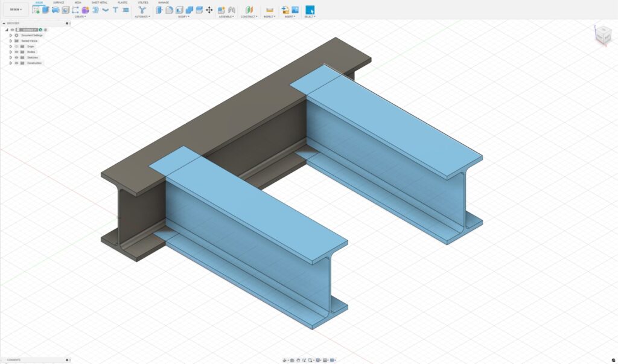Click the Pan hand icon
Image resolution: width=618 pixels, height=364 pixels.
(x=298, y=360)
